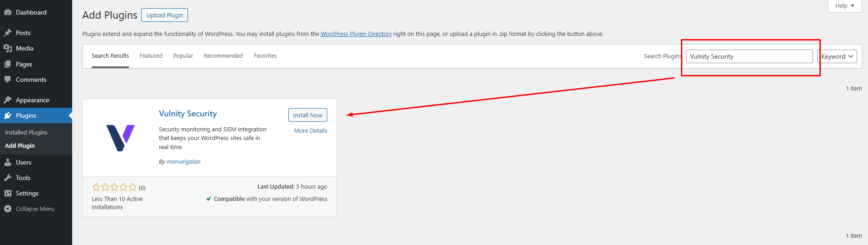The image size is (868, 245).
Task: Switch to the Recommended tab
Action: 223,56
